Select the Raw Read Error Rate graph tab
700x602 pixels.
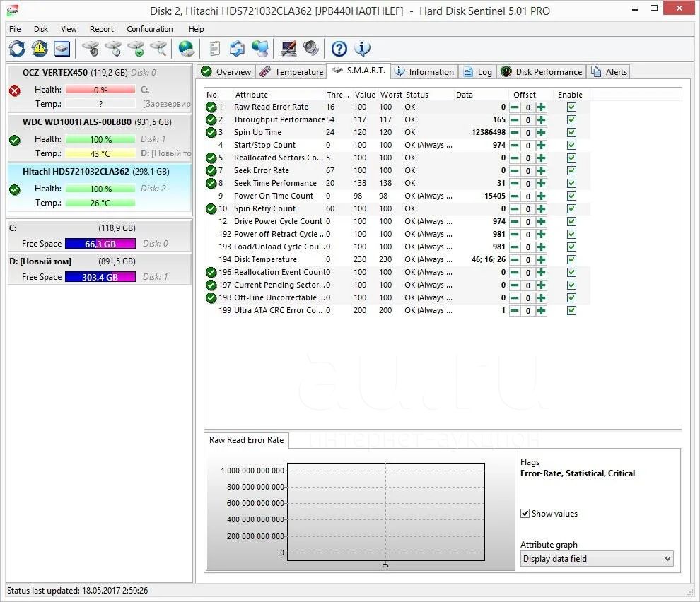coord(247,440)
